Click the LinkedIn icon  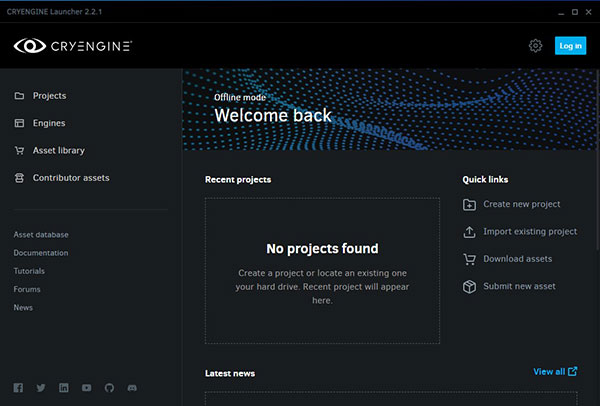tap(64, 387)
